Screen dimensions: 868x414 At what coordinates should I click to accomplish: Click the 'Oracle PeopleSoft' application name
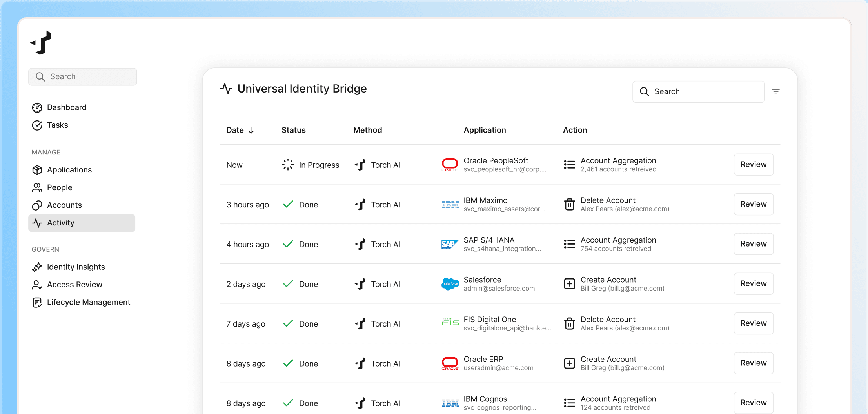pos(496,161)
